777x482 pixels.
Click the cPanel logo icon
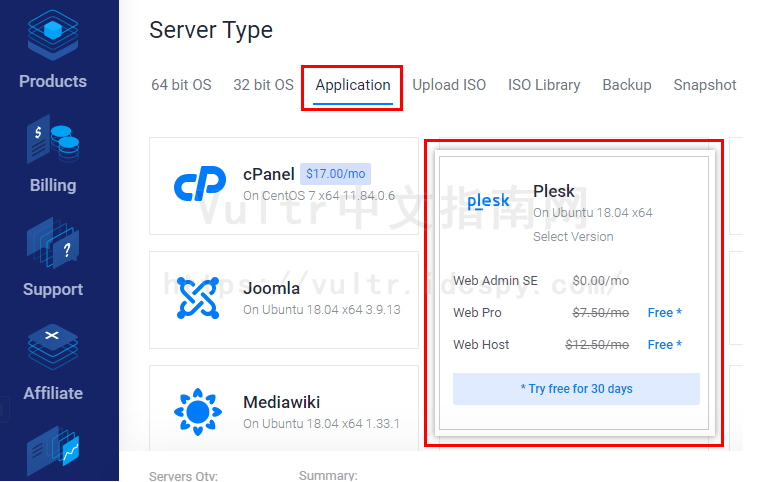[x=200, y=184]
